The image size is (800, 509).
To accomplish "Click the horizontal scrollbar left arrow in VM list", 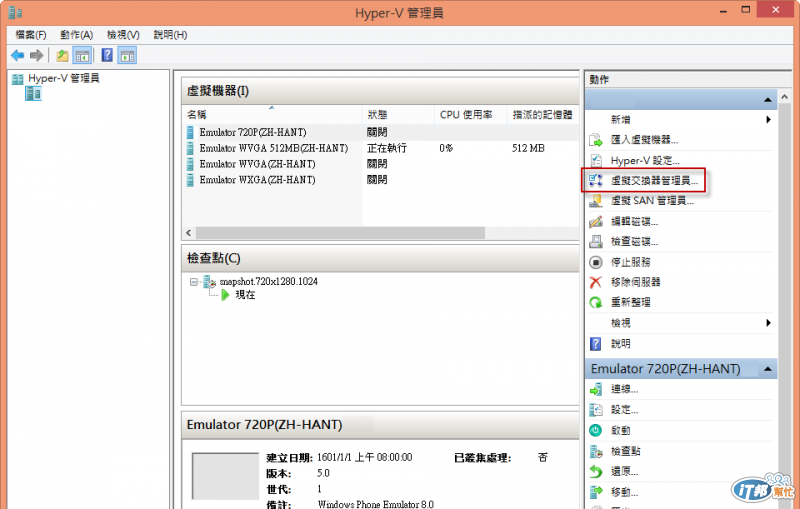I will [189, 233].
